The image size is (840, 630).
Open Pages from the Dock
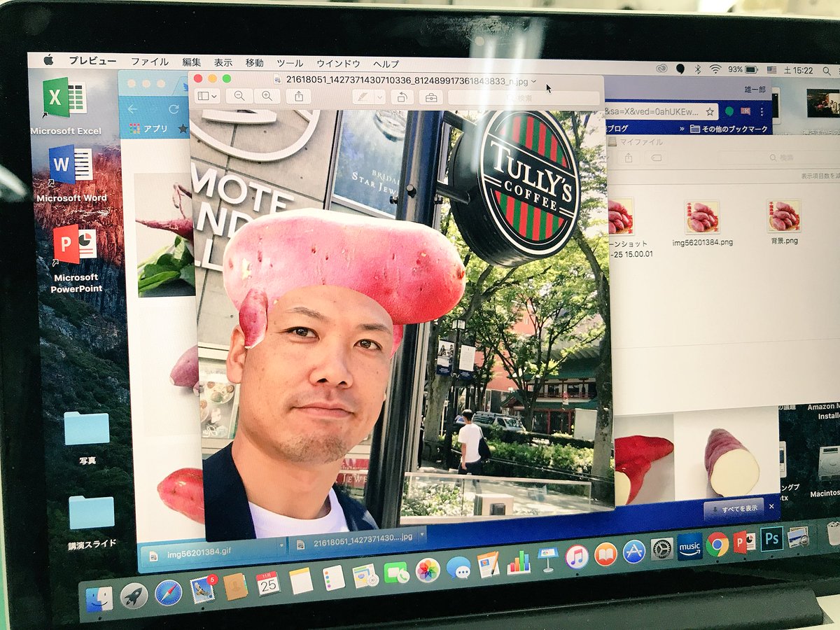coord(488,564)
